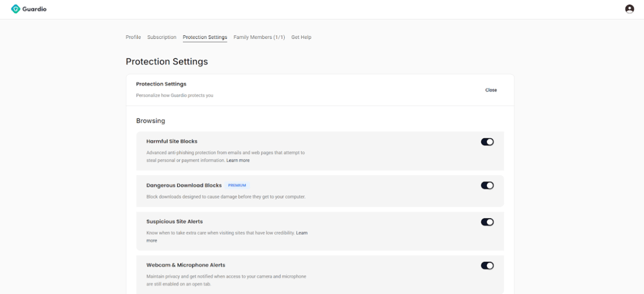644x294 pixels.
Task: Click the Suspicious Site Alerts title
Action: 175,222
